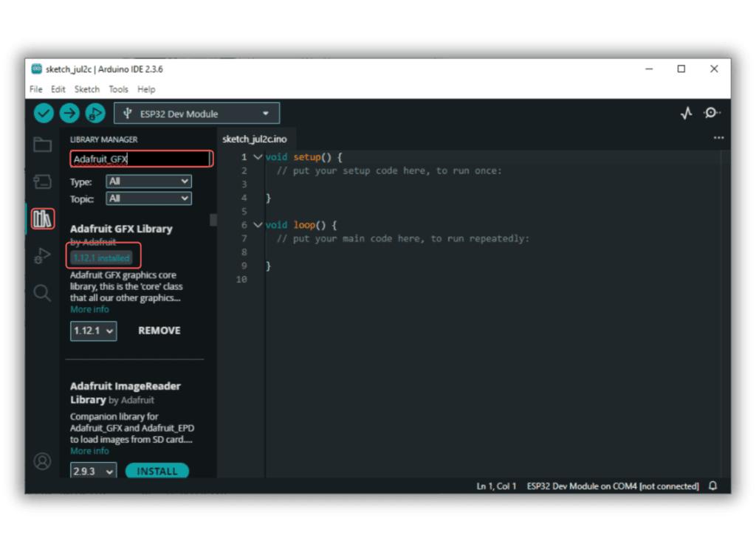Viewport: 756px width, 552px height.
Task: Open the editor tab more-options ellipsis
Action: 718,138
